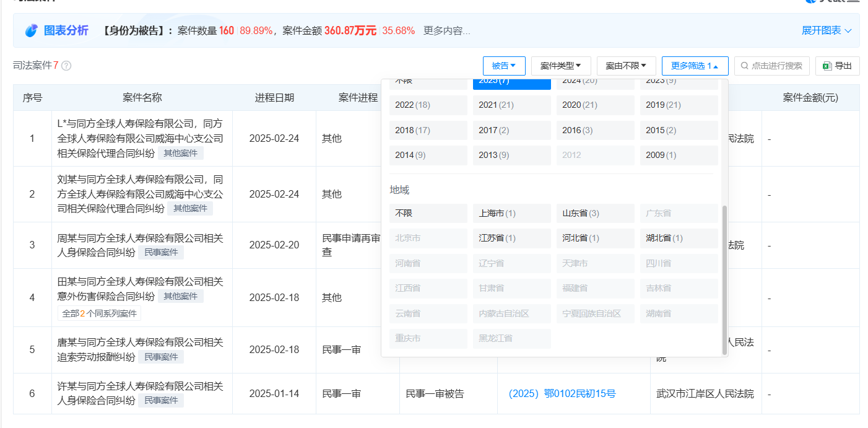The width and height of the screenshot is (868, 428).
Task: Click the 案件金额(元) column header
Action: click(810, 98)
